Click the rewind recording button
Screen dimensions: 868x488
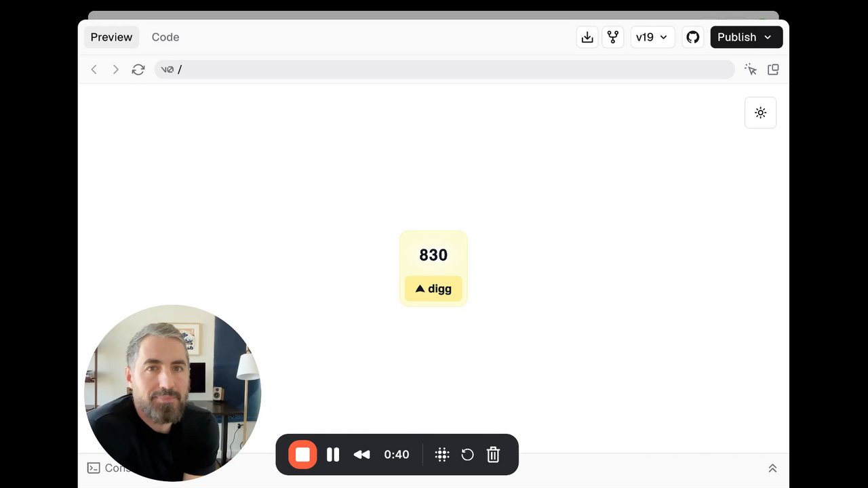361,454
